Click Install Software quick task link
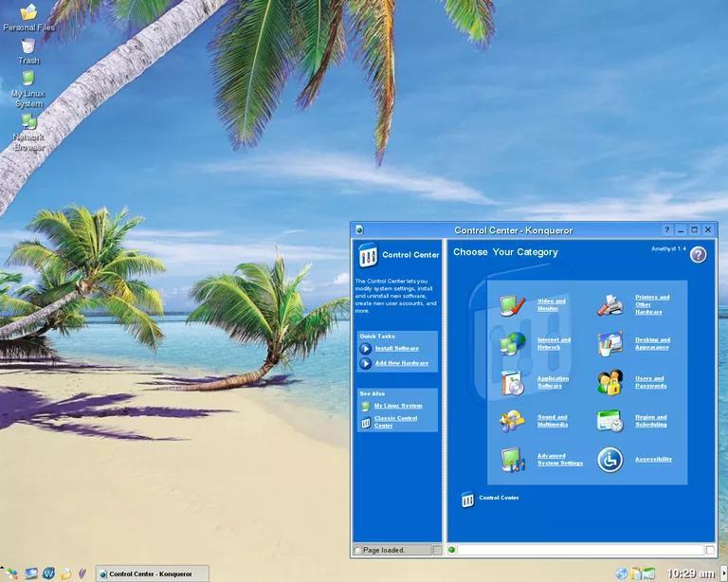Screen dimensions: 728x582 (397, 349)
